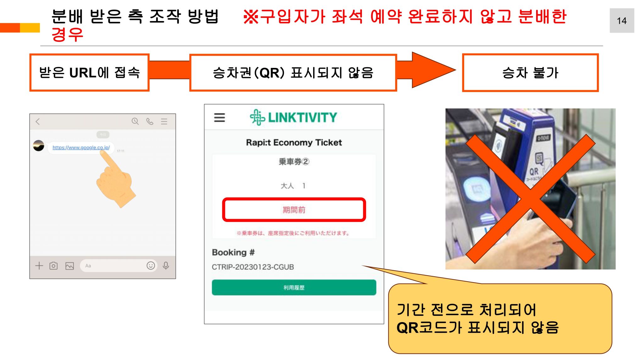Open the https://www.google.co.jp/ link in chat

point(81,147)
